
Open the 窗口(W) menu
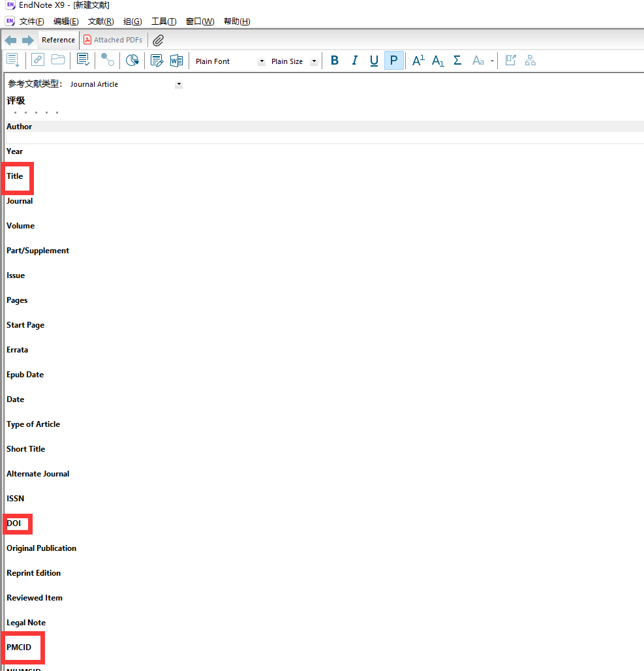pyautogui.click(x=200, y=22)
